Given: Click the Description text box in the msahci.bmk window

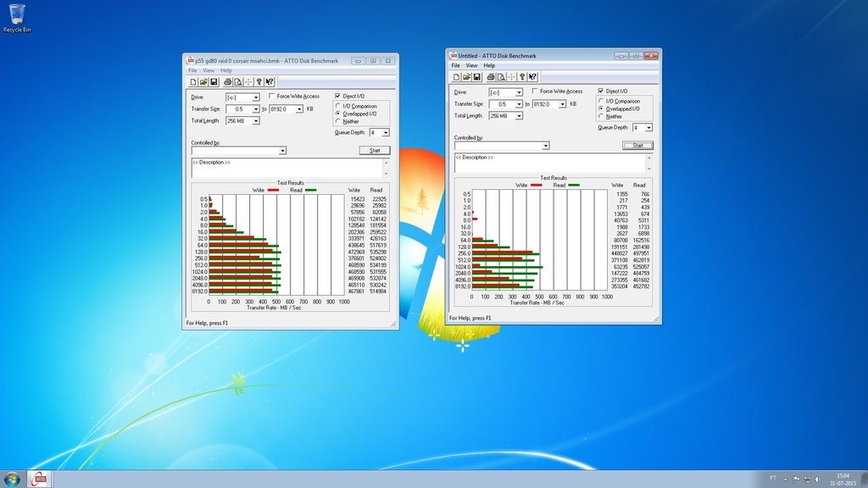Looking at the screenshot, I should pyautogui.click(x=290, y=168).
